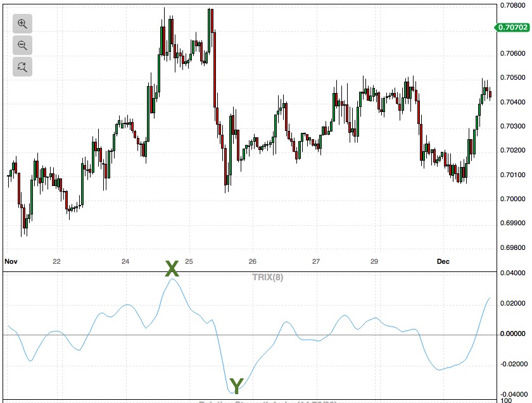Click the 0.00000 TRIX axis label

[x=512, y=334]
